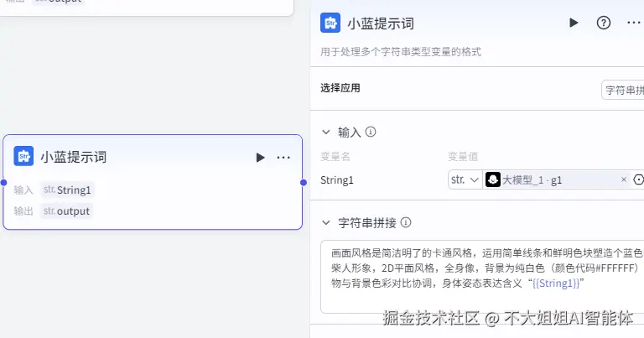The image size is (644, 338).
Task: Remove 大模型_1 · g1 reference with x
Action: [624, 179]
